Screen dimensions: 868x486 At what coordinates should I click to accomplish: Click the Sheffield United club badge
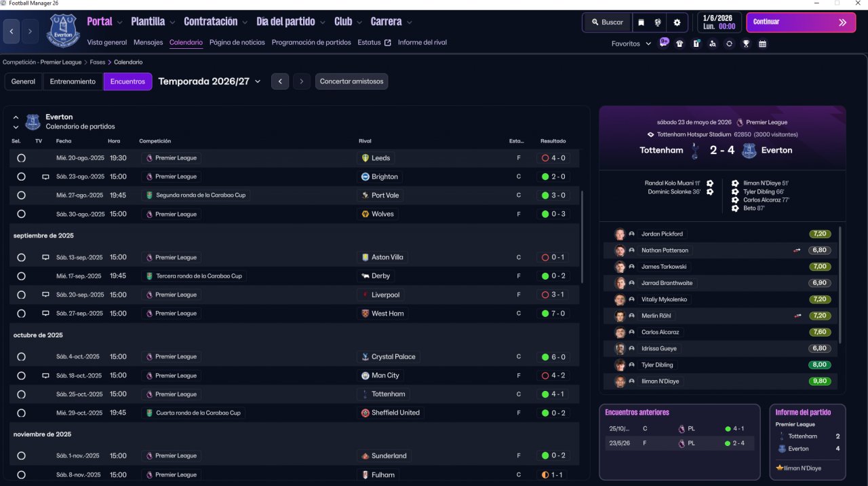coord(366,413)
